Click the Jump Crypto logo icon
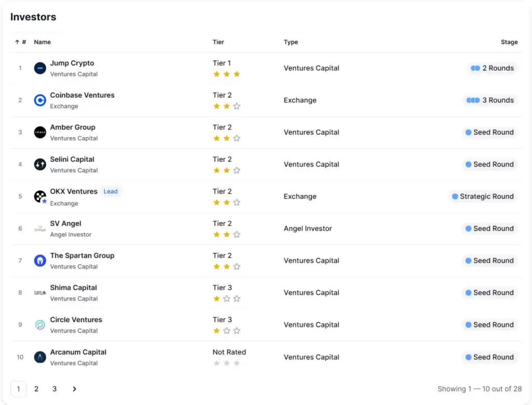The width and height of the screenshot is (532, 405). (40, 68)
